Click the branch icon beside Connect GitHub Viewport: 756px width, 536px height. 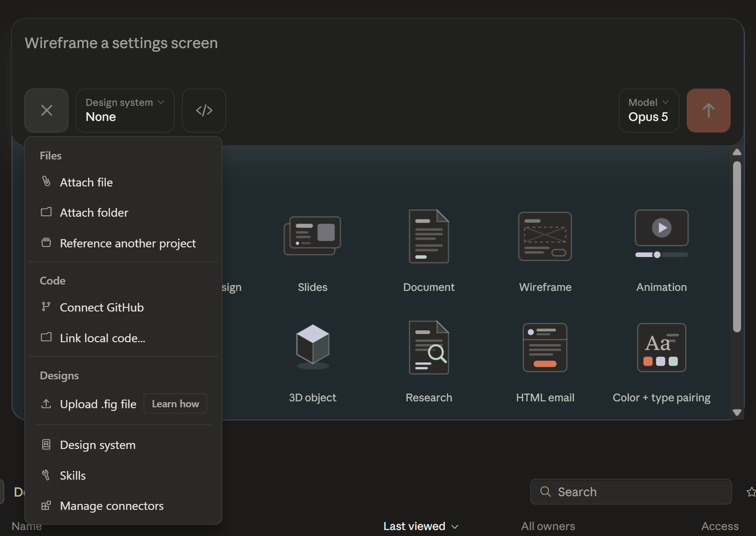coord(46,307)
